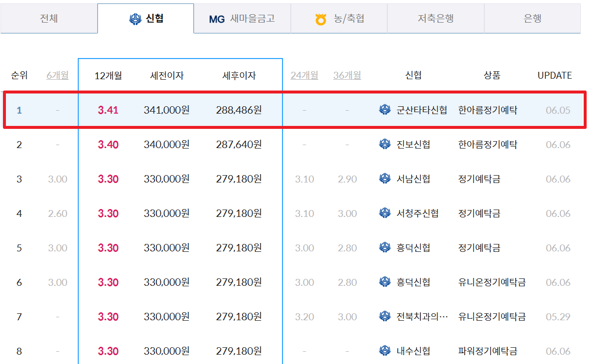Click the 신협 logo in the tab
Image resolution: width=595 pixels, height=364 pixels.
coord(135,19)
